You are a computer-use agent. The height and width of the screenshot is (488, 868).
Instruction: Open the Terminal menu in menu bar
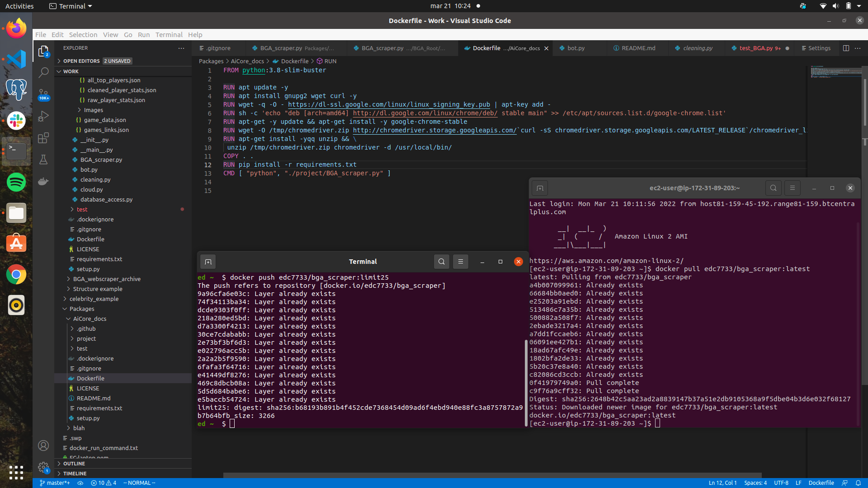pos(169,35)
